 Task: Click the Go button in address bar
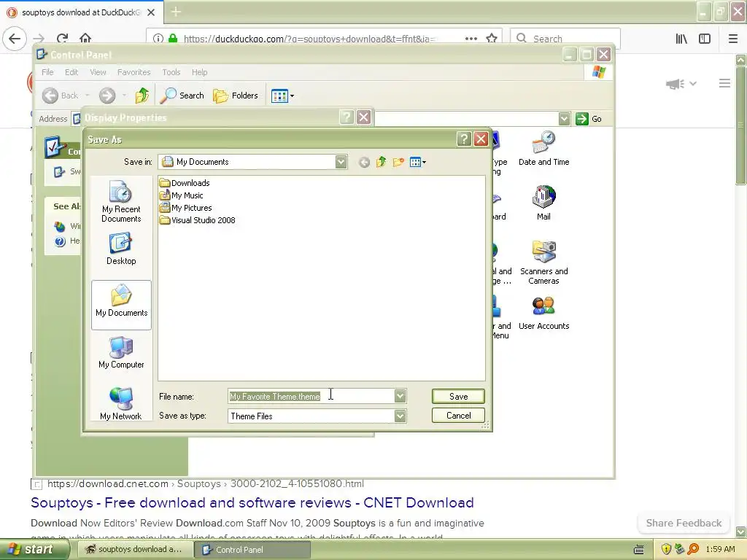(589, 119)
